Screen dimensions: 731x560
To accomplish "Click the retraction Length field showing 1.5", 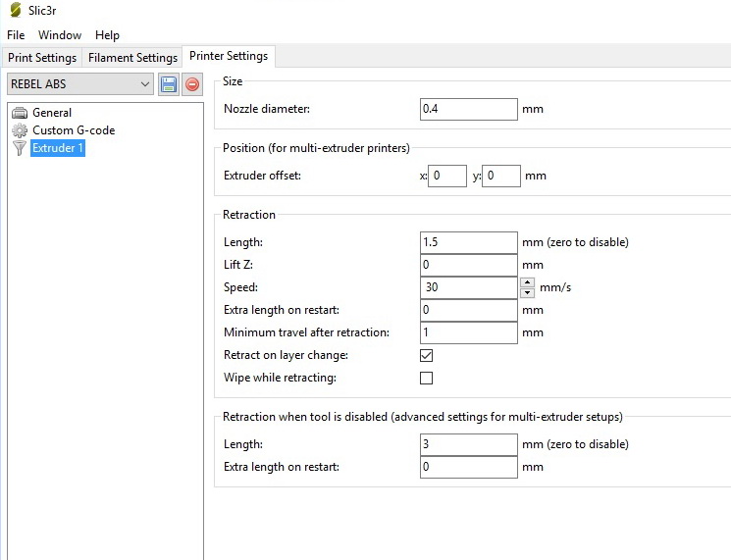I will coord(468,242).
